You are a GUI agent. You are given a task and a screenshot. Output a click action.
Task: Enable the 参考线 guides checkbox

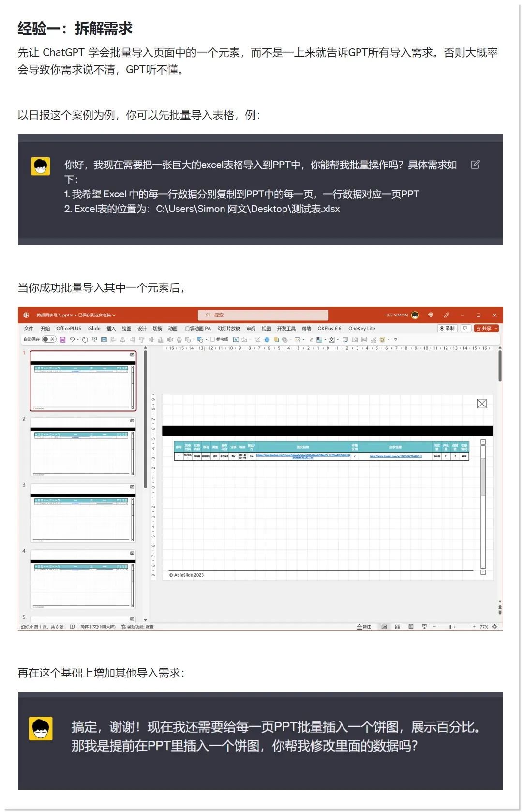212,339
